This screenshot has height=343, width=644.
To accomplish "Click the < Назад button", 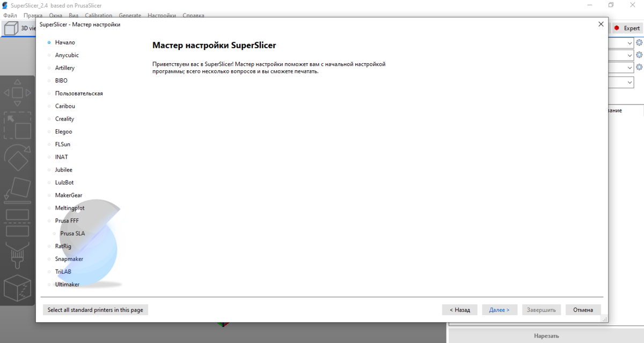I will (x=459, y=310).
